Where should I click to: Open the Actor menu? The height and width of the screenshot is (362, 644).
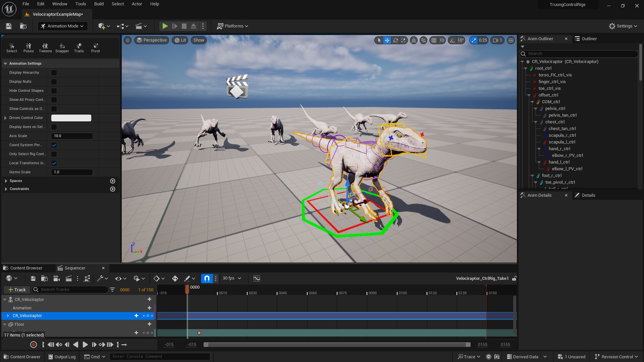click(137, 4)
